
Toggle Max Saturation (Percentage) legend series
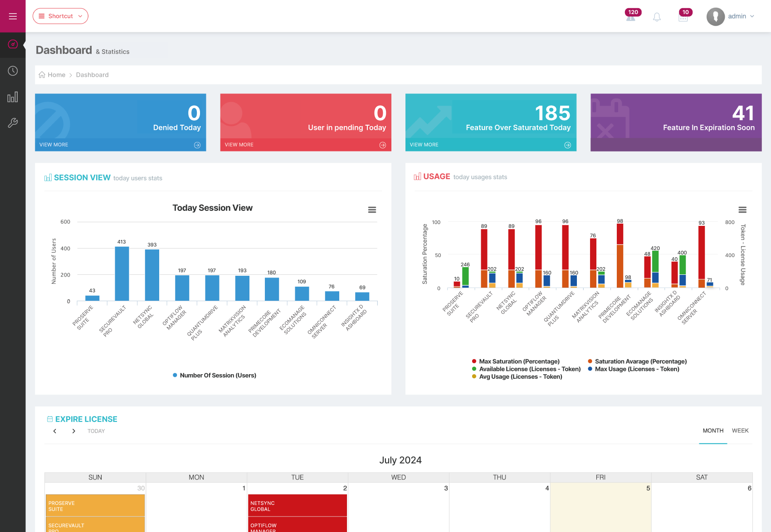tap(519, 361)
